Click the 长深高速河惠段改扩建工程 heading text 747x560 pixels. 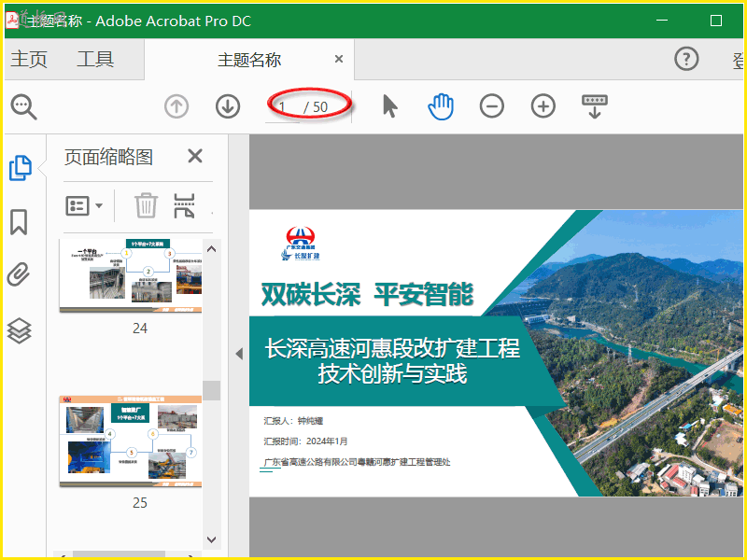pyautogui.click(x=392, y=348)
